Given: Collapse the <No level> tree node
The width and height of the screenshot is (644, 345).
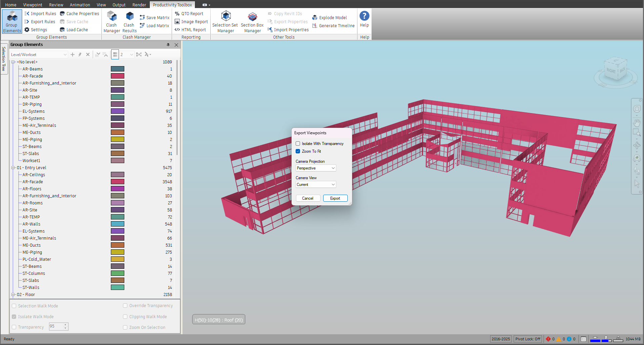Looking at the screenshot, I should click(13, 62).
